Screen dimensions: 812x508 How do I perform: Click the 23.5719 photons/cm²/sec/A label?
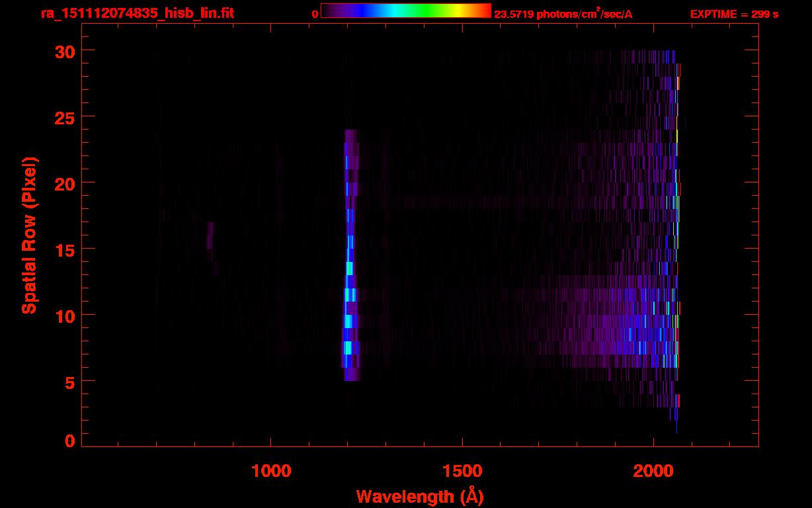(x=563, y=14)
